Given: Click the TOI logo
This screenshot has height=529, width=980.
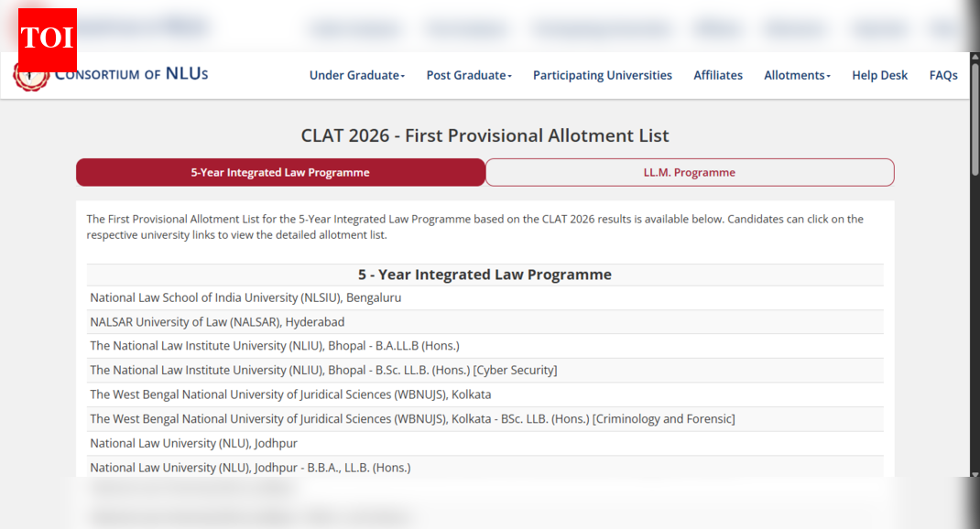Looking at the screenshot, I should 46,37.
